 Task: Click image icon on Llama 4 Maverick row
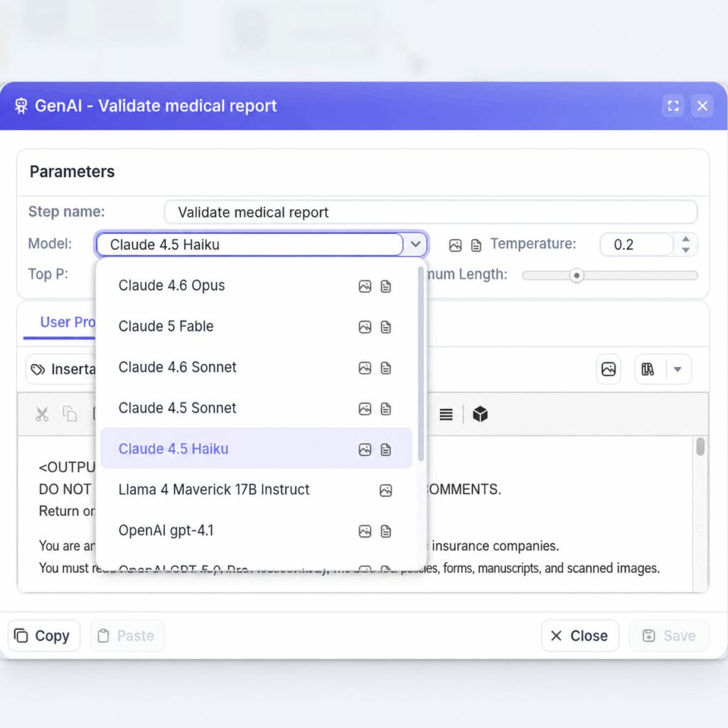[x=385, y=491]
